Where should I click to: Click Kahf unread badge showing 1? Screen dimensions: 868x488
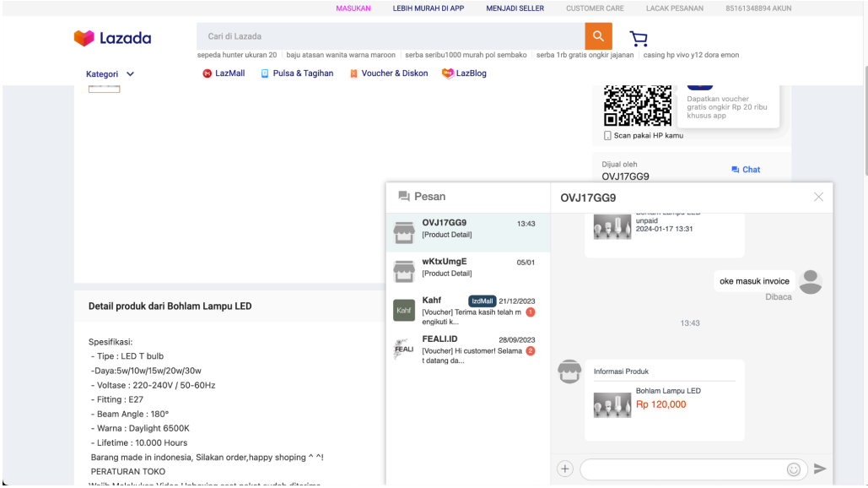click(x=531, y=312)
